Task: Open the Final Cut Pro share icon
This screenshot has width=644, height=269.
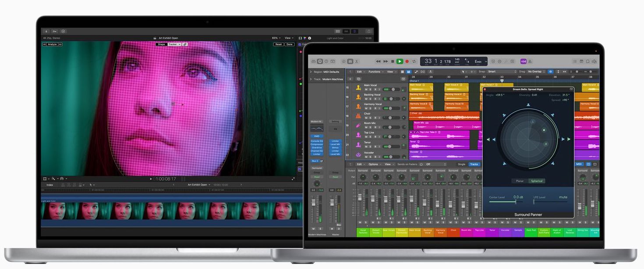Action: (369, 31)
